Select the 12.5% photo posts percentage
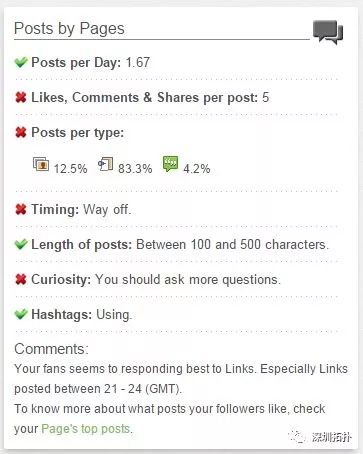This screenshot has height=454, width=363. click(x=70, y=169)
